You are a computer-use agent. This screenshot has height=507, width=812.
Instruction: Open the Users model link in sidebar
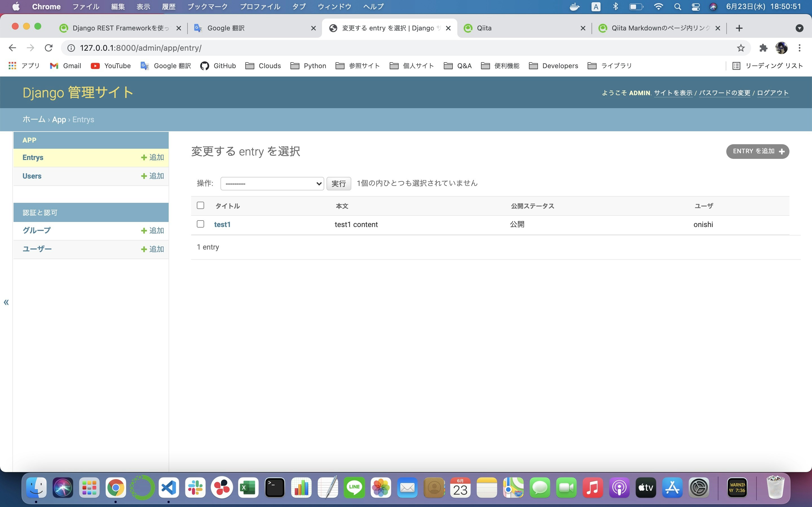pyautogui.click(x=32, y=176)
